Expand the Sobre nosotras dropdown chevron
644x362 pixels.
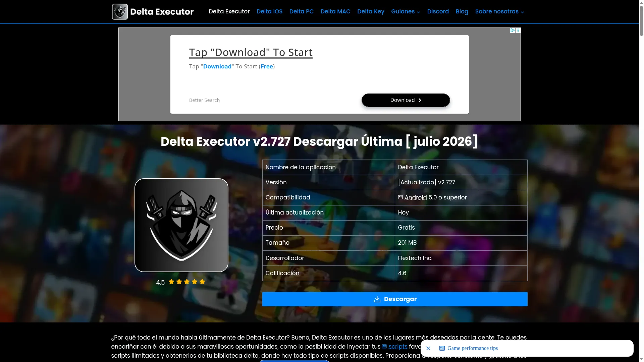tap(522, 12)
